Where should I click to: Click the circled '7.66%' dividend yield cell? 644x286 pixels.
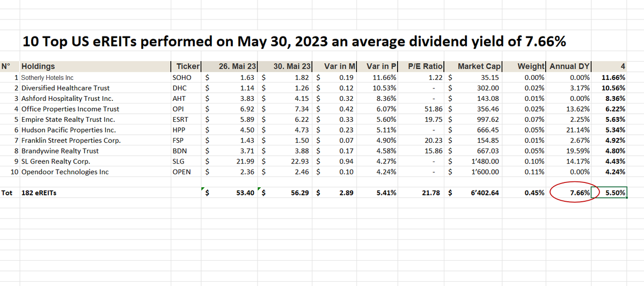[x=569, y=193]
